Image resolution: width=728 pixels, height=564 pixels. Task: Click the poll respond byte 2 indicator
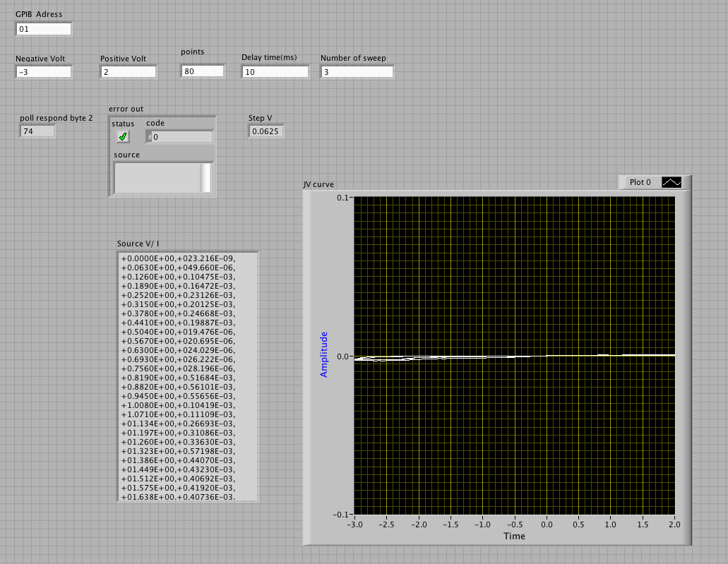click(37, 131)
